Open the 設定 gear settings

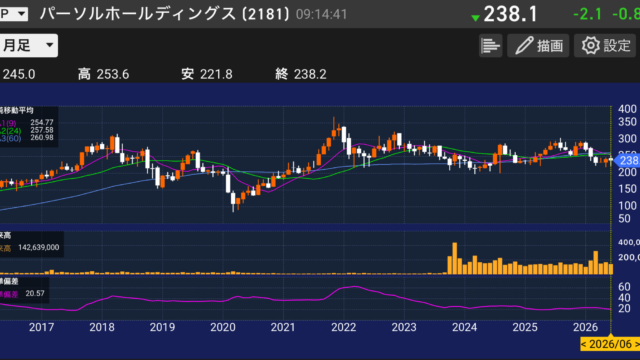coord(605,45)
